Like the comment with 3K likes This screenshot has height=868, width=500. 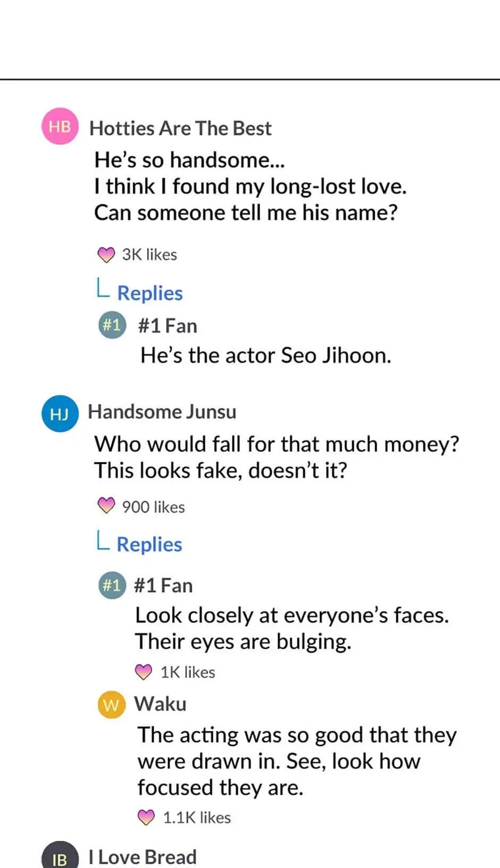pyautogui.click(x=106, y=255)
